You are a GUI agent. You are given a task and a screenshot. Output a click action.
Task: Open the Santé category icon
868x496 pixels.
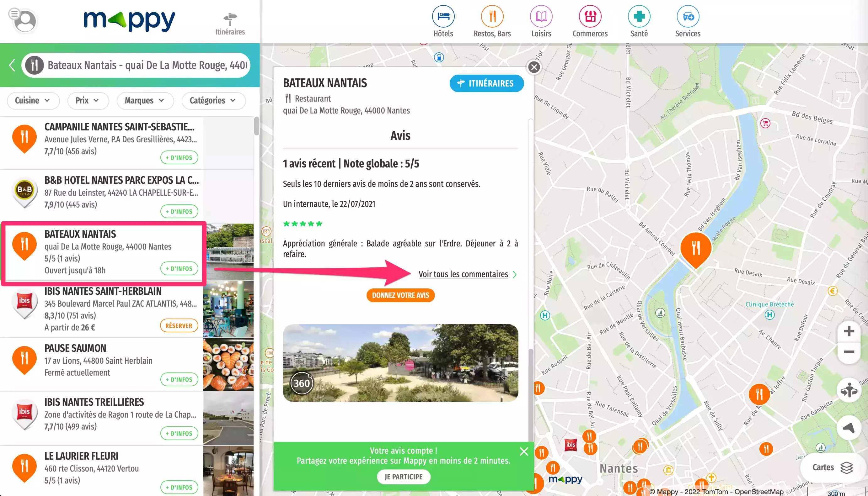(x=639, y=16)
